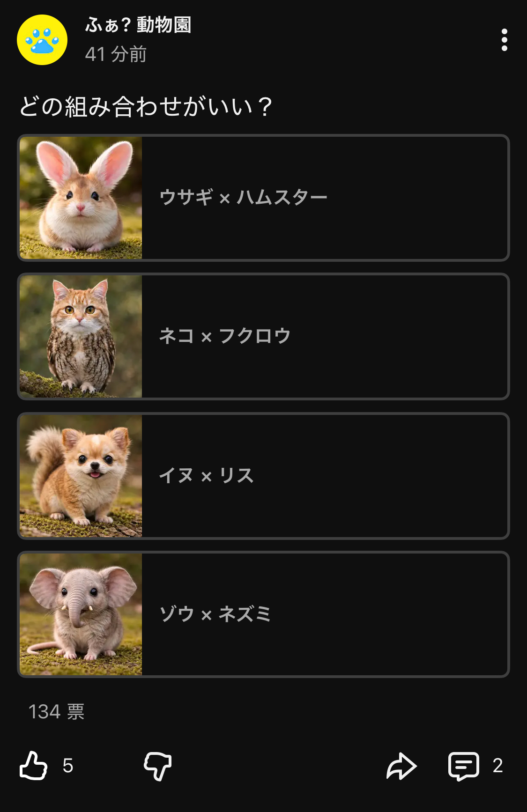The height and width of the screenshot is (812, 527).
Task: Vote for イヌ × リス option
Action: [263, 476]
